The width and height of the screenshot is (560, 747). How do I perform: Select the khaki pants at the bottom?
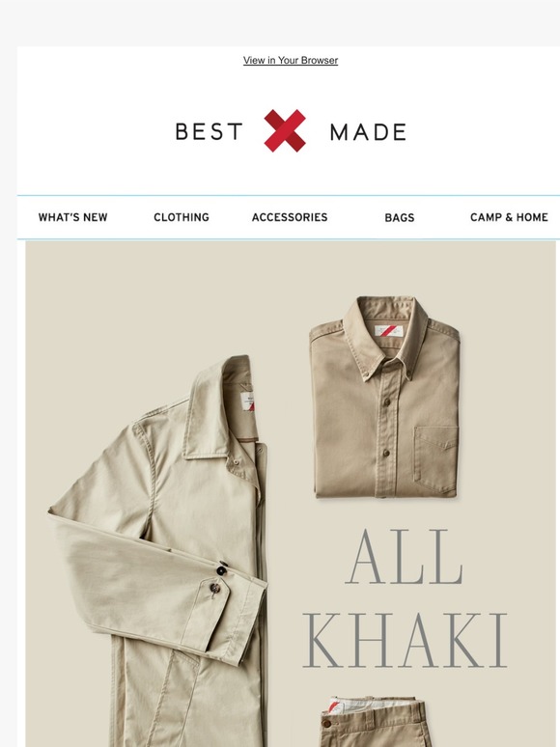click(374, 721)
